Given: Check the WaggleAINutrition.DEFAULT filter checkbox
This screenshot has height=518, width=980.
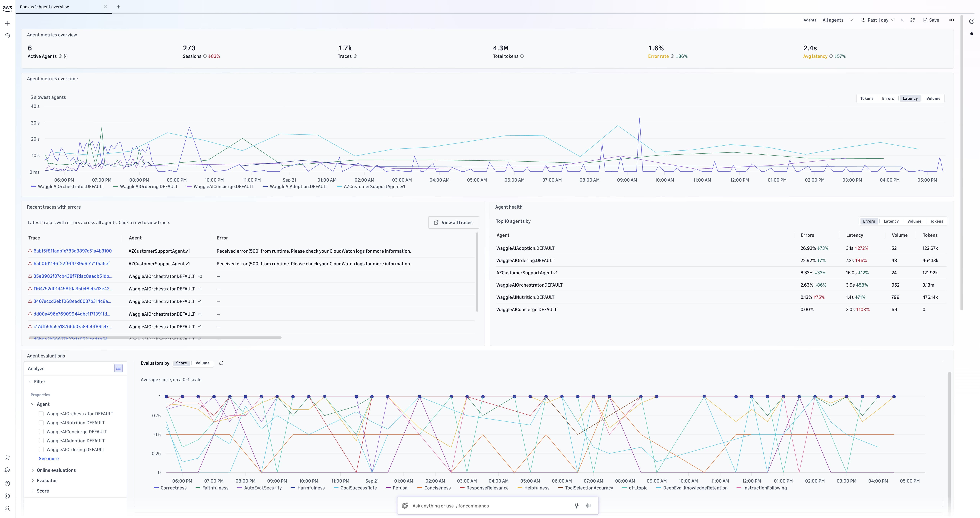Looking at the screenshot, I should click(x=41, y=423).
